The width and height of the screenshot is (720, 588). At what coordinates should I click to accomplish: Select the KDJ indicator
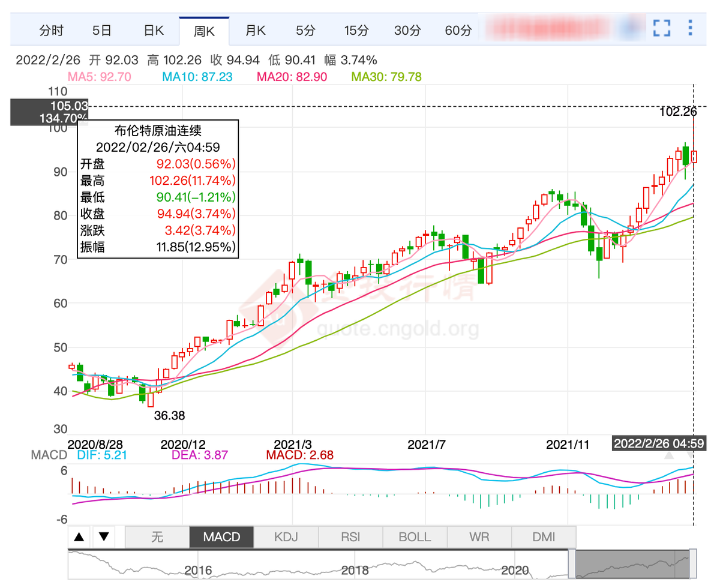(286, 536)
